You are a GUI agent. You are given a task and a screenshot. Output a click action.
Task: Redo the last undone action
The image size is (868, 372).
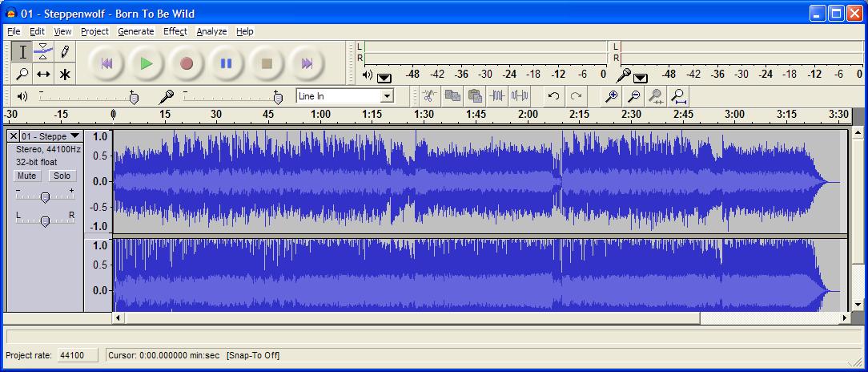577,96
